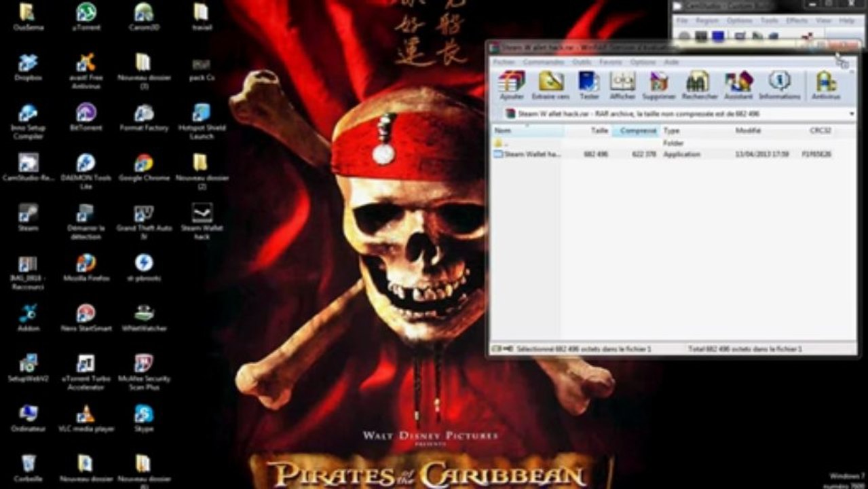Image resolution: width=868 pixels, height=489 pixels.
Task: Click the record button in CamStudio toolbar
Action: coord(684,36)
